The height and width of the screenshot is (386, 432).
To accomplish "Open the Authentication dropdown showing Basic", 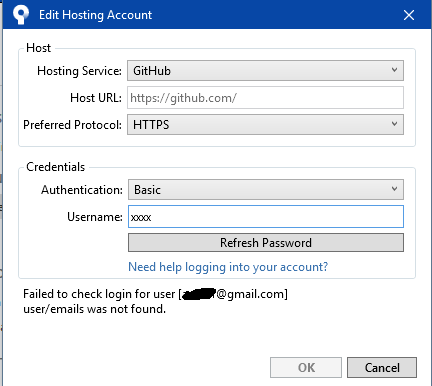I will 266,190.
